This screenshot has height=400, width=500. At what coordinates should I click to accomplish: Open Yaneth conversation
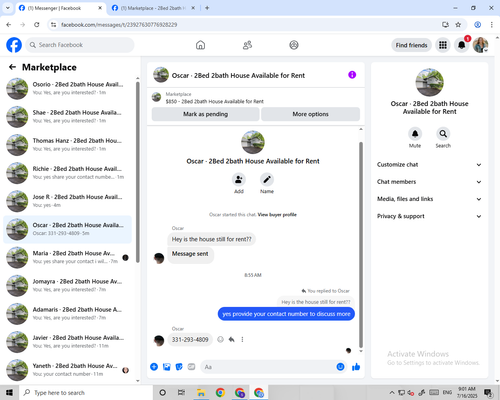click(67, 370)
